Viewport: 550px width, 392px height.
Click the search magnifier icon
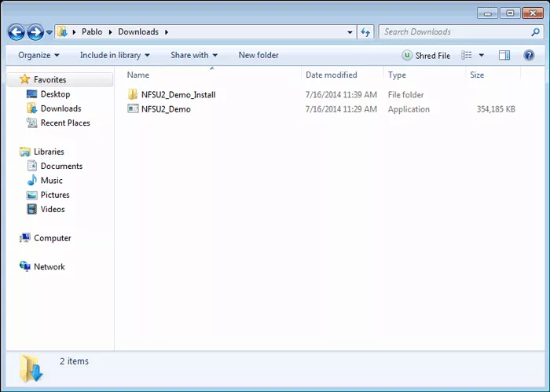point(535,32)
